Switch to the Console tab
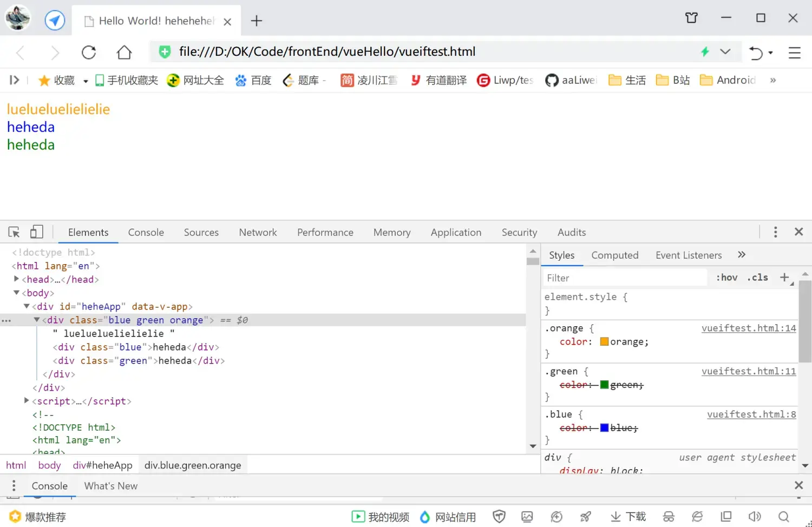 click(x=146, y=232)
